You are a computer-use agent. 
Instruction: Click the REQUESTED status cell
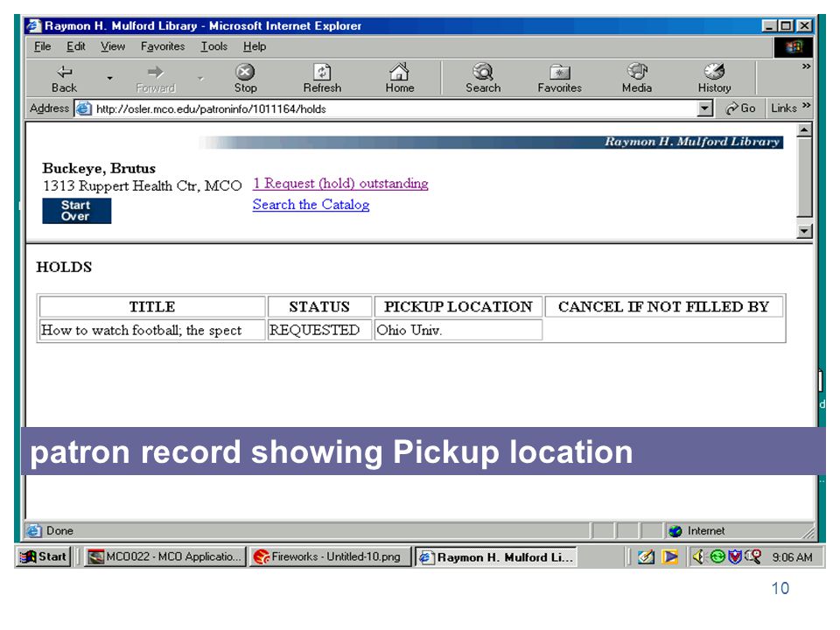(x=319, y=330)
